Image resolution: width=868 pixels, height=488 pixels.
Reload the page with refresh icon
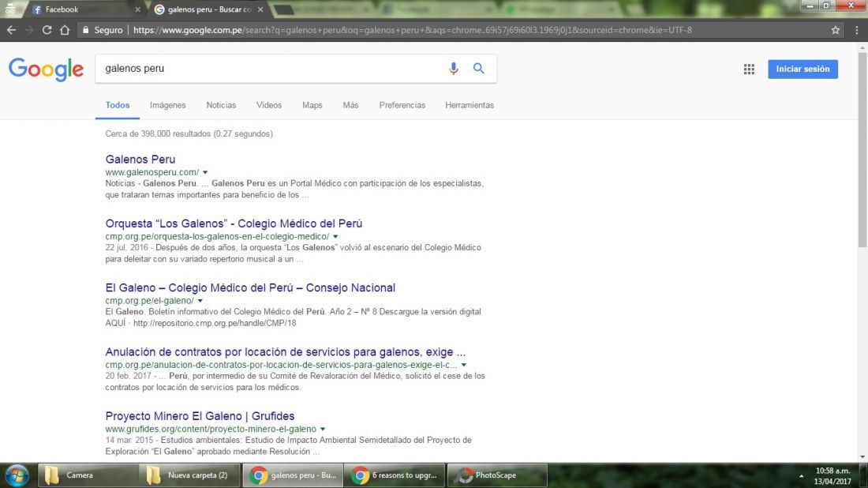pyautogui.click(x=47, y=30)
